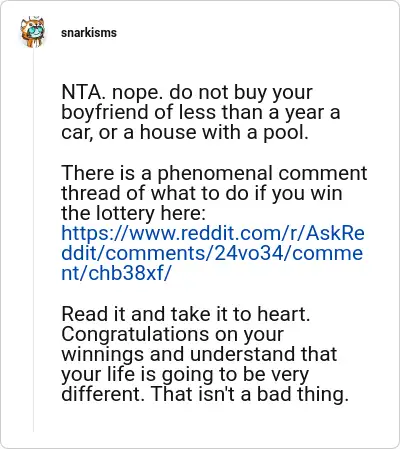Open the snarkisms username profile
This screenshot has width=400, height=449.
coord(89,33)
